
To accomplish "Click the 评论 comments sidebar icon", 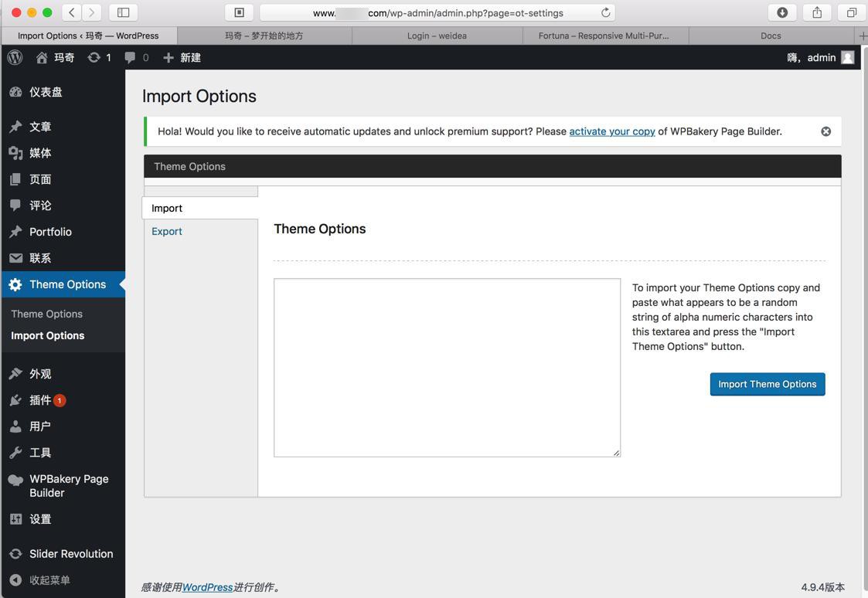I will coord(15,206).
